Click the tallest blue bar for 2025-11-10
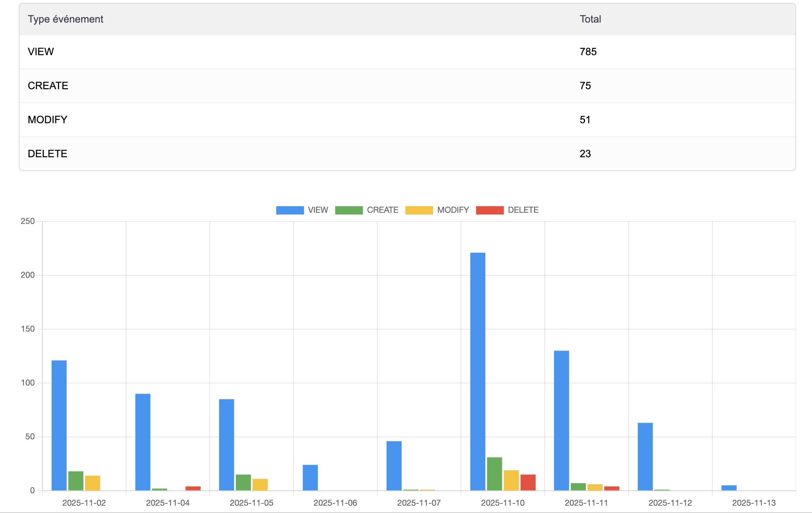 (x=478, y=371)
